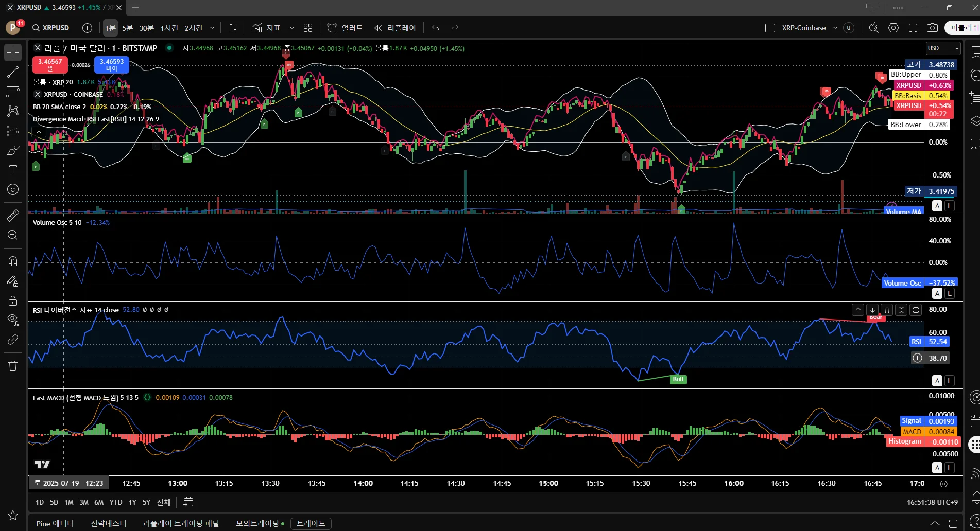The image size is (980, 531).
Task: Open the USD currency dropdown
Action: click(943, 48)
